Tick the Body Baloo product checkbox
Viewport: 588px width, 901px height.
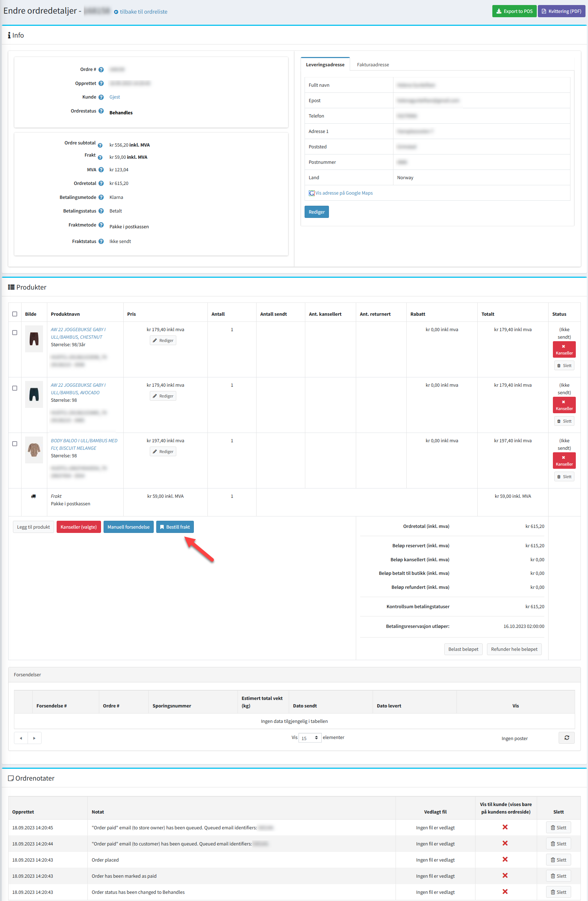click(x=15, y=444)
